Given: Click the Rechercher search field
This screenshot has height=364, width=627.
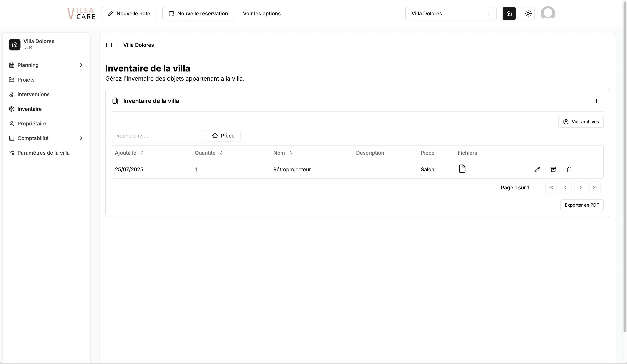Looking at the screenshot, I should point(157,135).
